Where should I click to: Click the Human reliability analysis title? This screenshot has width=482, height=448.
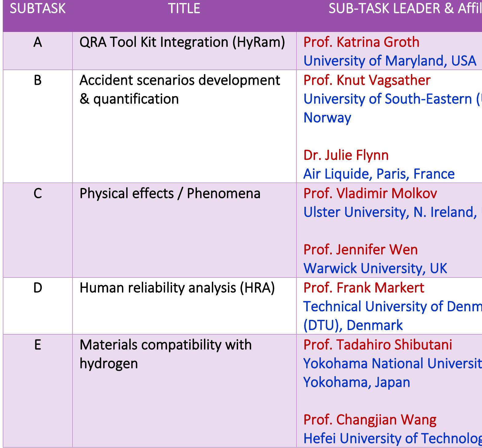pyautogui.click(x=177, y=288)
